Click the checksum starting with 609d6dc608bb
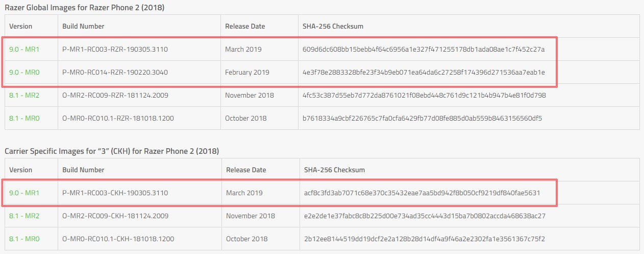This screenshot has height=254, width=644. pyautogui.click(x=424, y=50)
